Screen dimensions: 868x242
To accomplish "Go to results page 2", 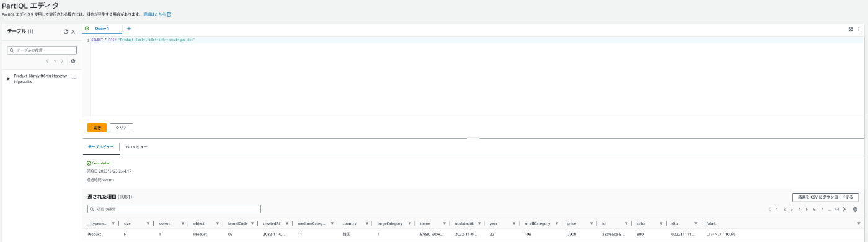I will click(784, 210).
